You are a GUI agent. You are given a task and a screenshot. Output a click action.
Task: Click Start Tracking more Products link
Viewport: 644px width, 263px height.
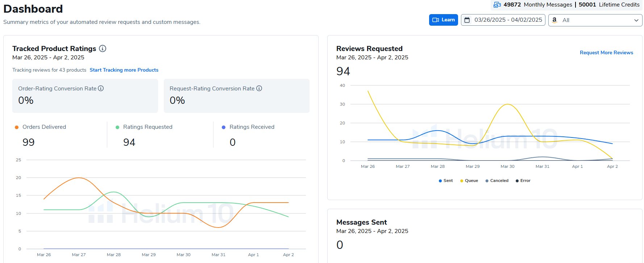coord(124,70)
